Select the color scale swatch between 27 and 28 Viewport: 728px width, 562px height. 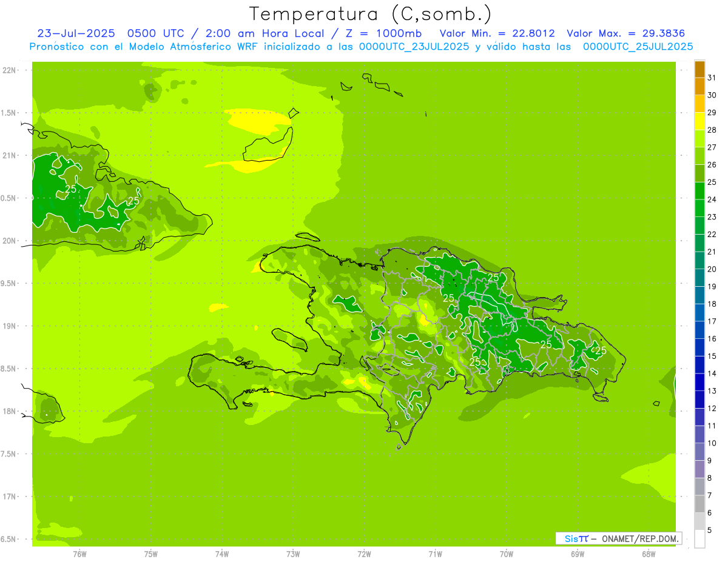click(699, 138)
